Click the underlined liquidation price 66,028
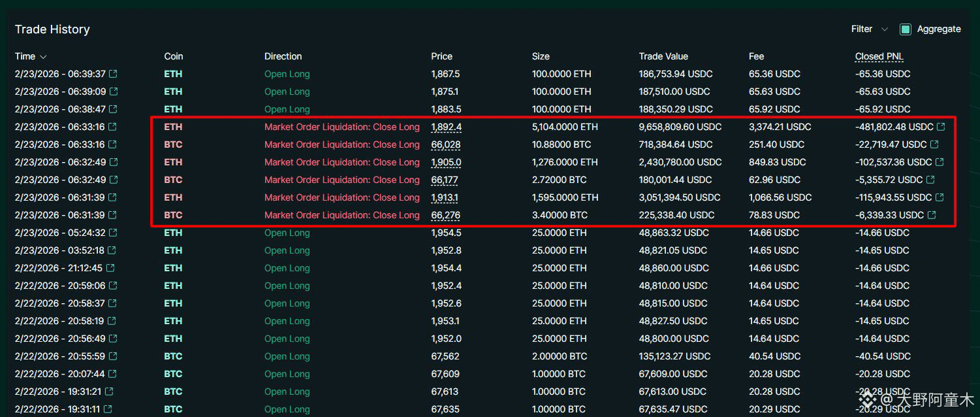 445,144
